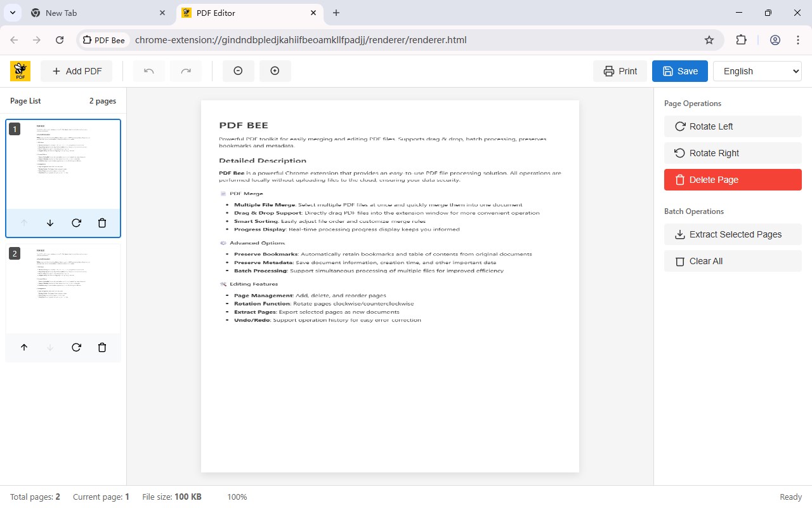Viewport: 812px width, 508px height.
Task: Print the document
Action: (x=620, y=71)
